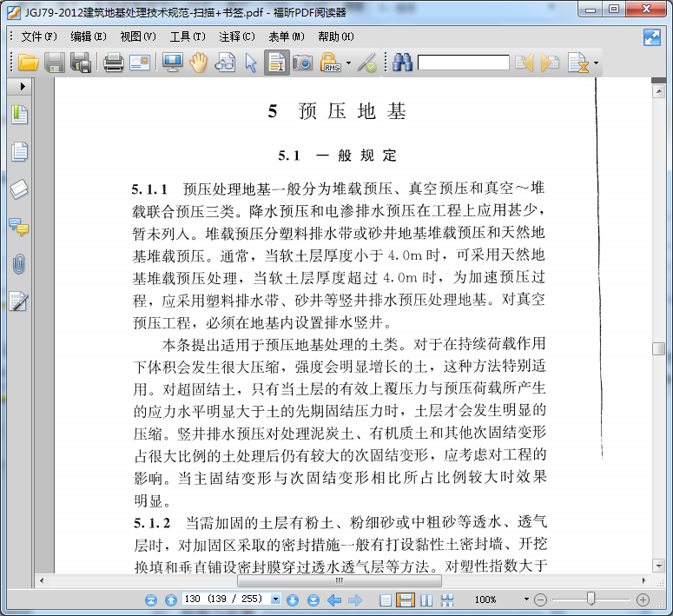Open the zoom percentage dropdown
Image resolution: width=673 pixels, height=616 pixels.
tap(526, 599)
